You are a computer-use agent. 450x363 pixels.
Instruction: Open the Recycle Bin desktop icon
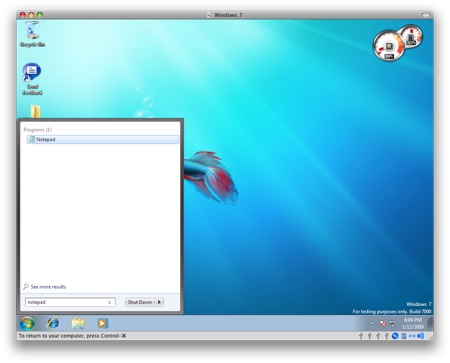pyautogui.click(x=32, y=34)
